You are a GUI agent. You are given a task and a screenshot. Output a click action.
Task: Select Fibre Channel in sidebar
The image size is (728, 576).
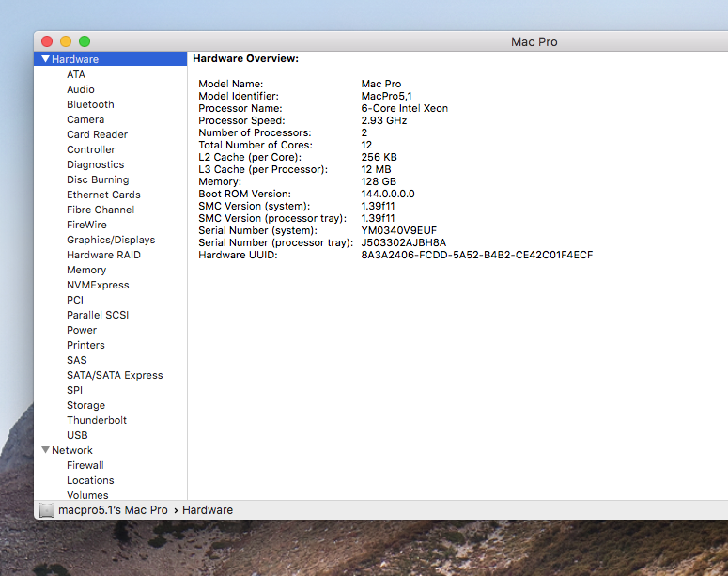tap(101, 210)
